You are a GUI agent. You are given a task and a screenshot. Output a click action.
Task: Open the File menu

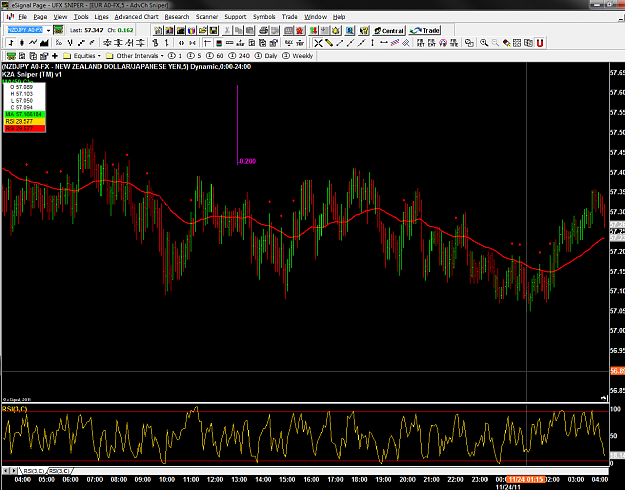(x=22, y=17)
